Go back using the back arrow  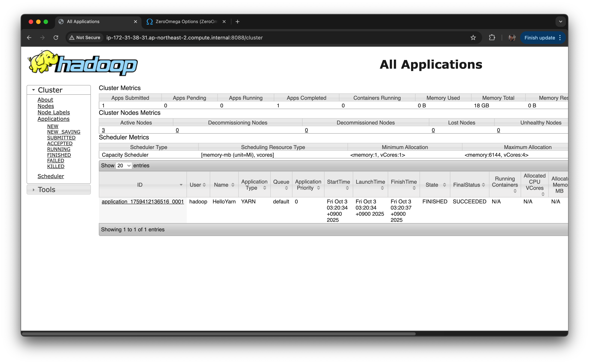pos(29,38)
